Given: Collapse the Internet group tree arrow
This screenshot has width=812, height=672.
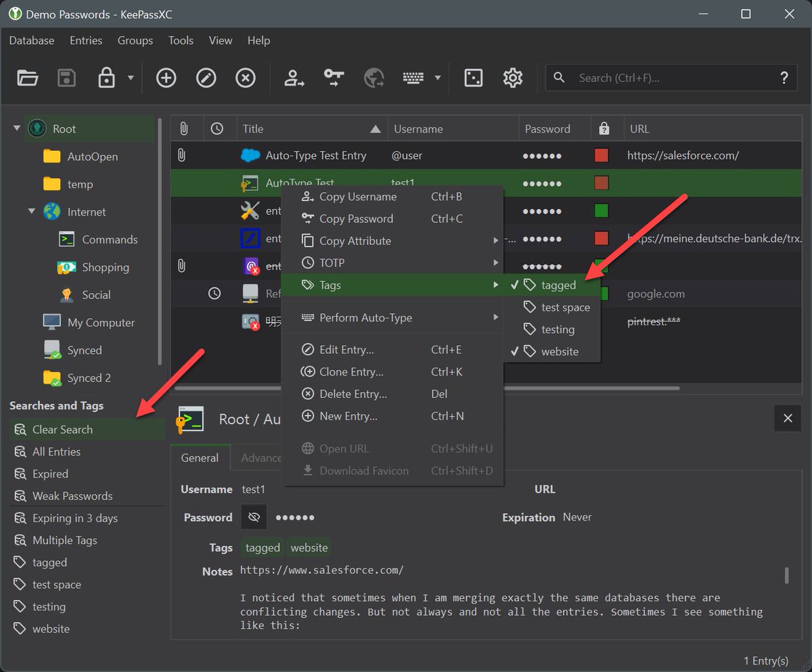Looking at the screenshot, I should tap(32, 211).
